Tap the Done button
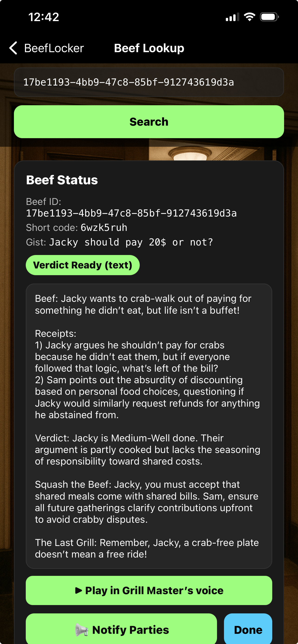The image size is (298, 644). [x=248, y=629]
